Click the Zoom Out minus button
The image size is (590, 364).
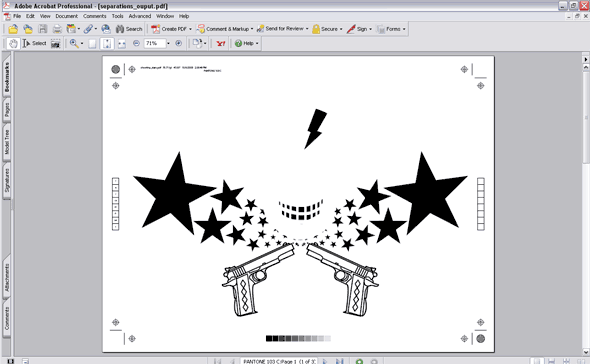click(x=136, y=44)
